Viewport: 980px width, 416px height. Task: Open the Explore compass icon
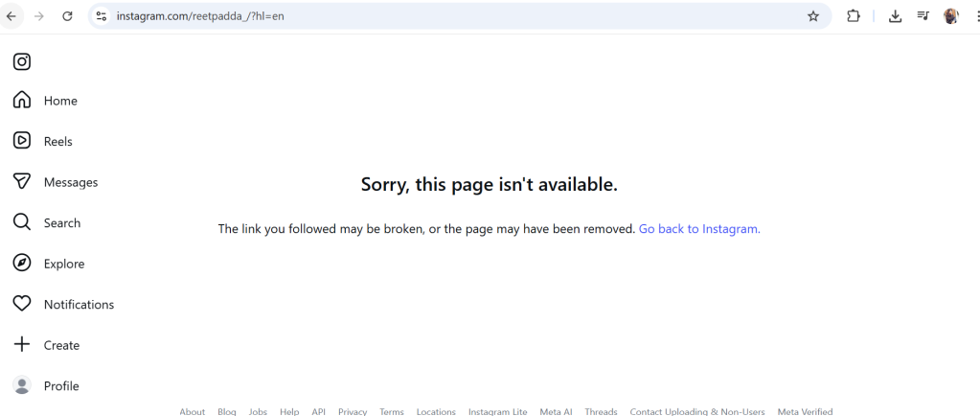(x=22, y=263)
